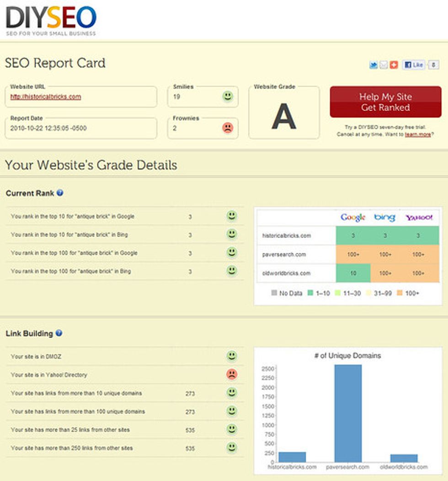
Task: Click the smiley for DMOZ listing
Action: click(232, 356)
